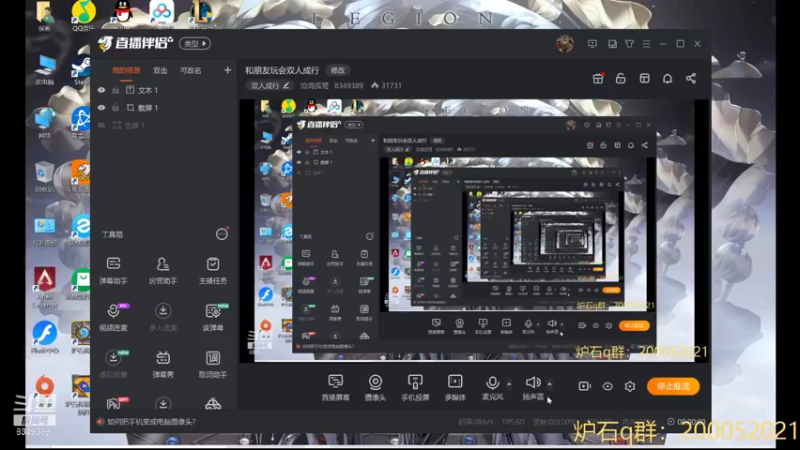Add 手机投屏 phone mirroring source

pos(415,388)
